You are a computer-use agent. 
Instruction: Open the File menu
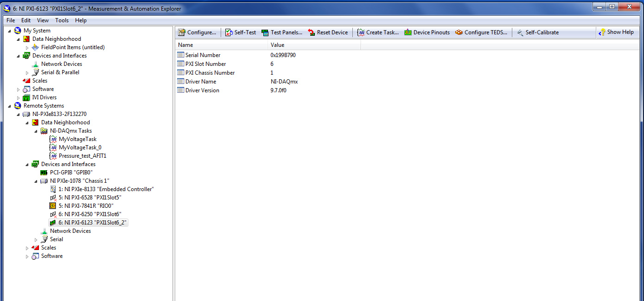(11, 20)
